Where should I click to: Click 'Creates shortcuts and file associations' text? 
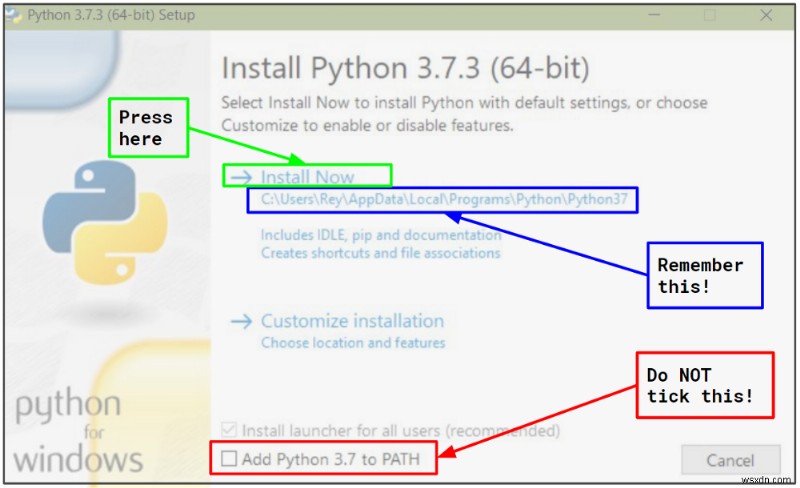click(x=381, y=253)
